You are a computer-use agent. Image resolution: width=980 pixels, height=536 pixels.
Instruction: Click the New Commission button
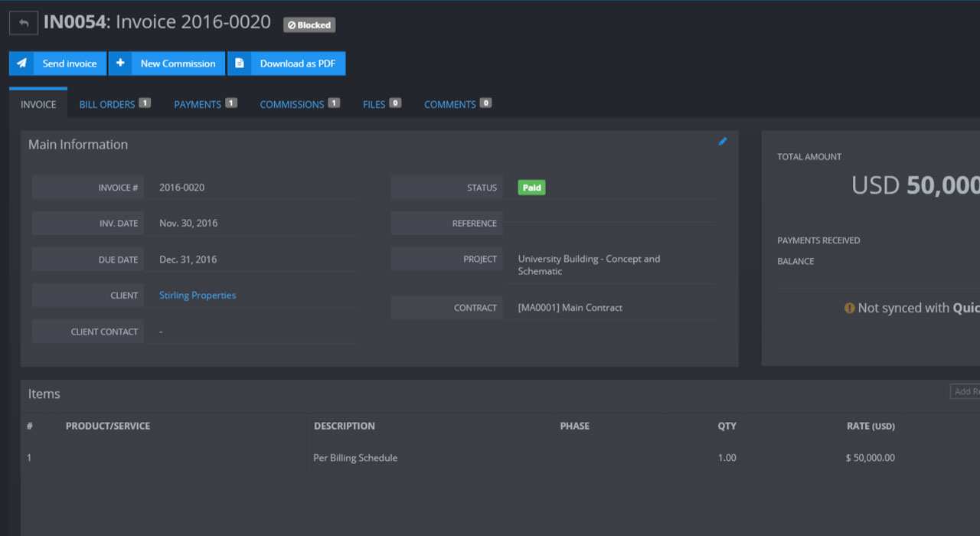(x=167, y=64)
